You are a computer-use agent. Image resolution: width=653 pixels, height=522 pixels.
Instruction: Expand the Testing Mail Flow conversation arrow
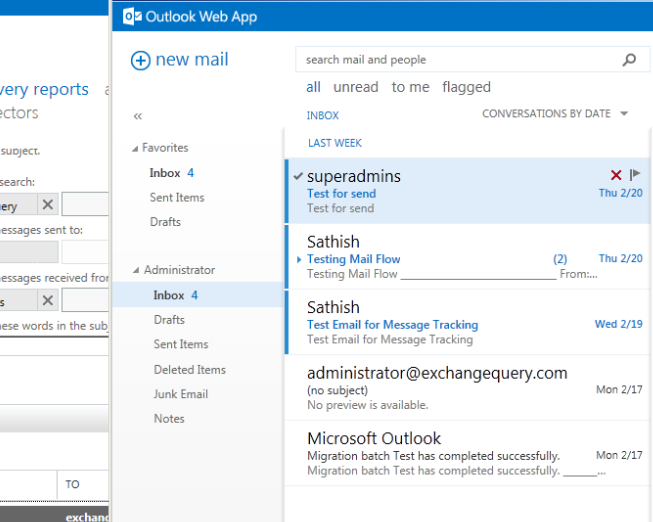click(x=299, y=260)
